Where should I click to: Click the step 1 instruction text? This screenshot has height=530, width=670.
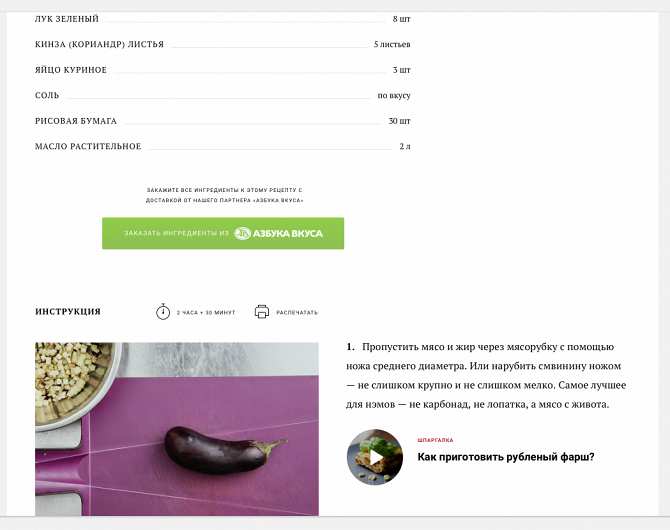[x=486, y=376]
